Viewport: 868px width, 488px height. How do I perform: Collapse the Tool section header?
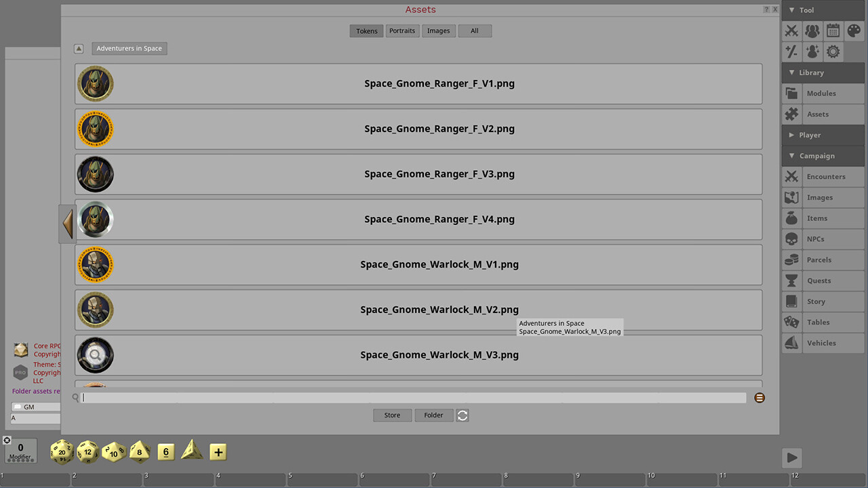pos(806,10)
